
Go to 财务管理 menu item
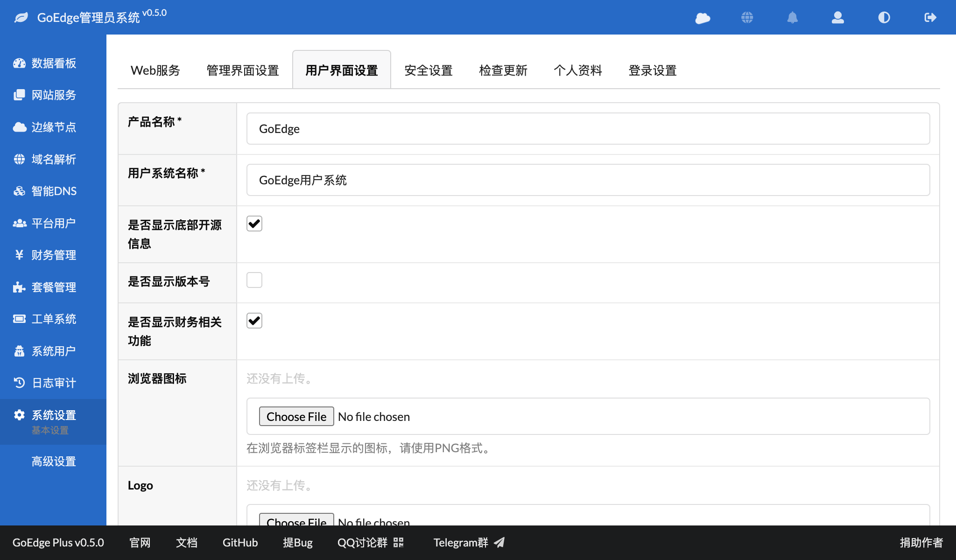click(53, 255)
